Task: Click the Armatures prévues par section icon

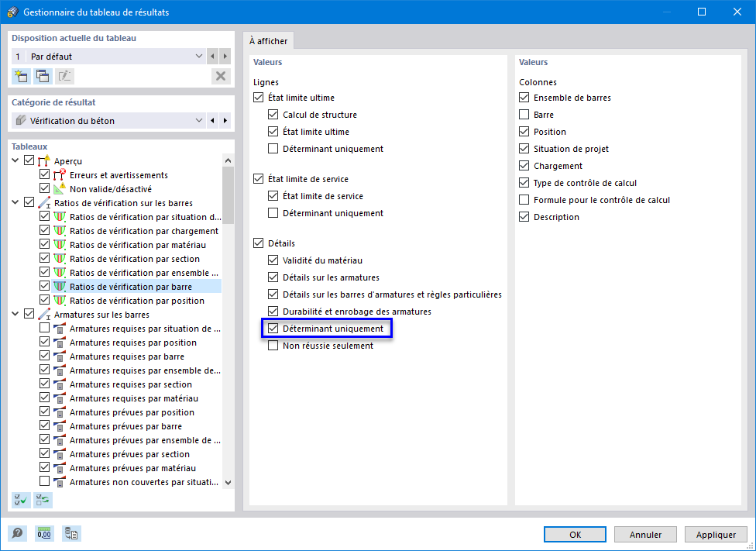Action: 60,454
